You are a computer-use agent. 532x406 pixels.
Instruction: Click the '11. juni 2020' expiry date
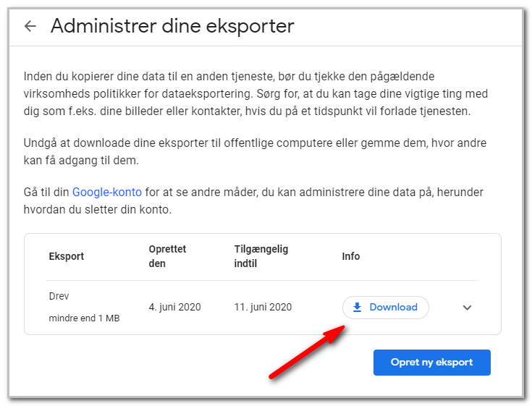pos(263,307)
